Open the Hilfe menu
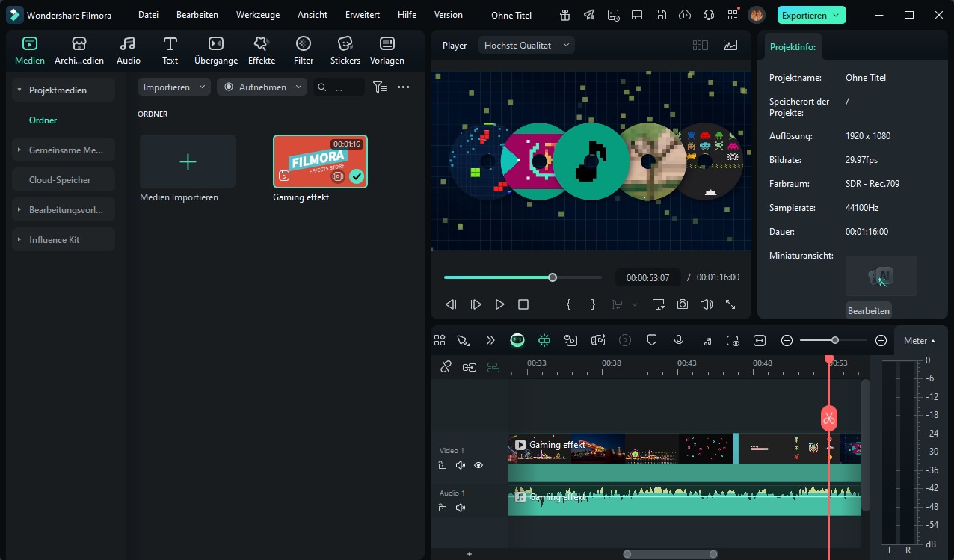This screenshot has height=560, width=954. tap(407, 15)
